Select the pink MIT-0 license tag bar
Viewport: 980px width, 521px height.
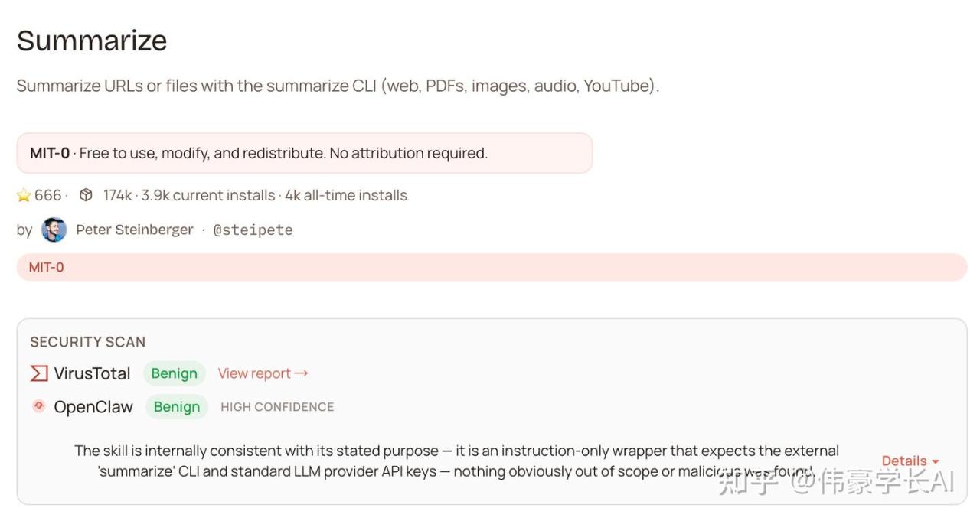click(491, 267)
